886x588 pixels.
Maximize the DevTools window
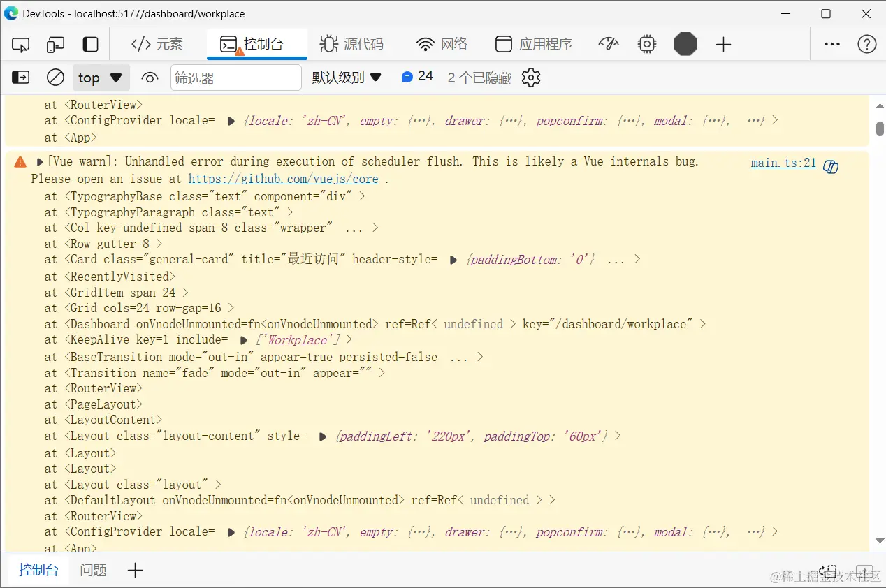tap(826, 13)
